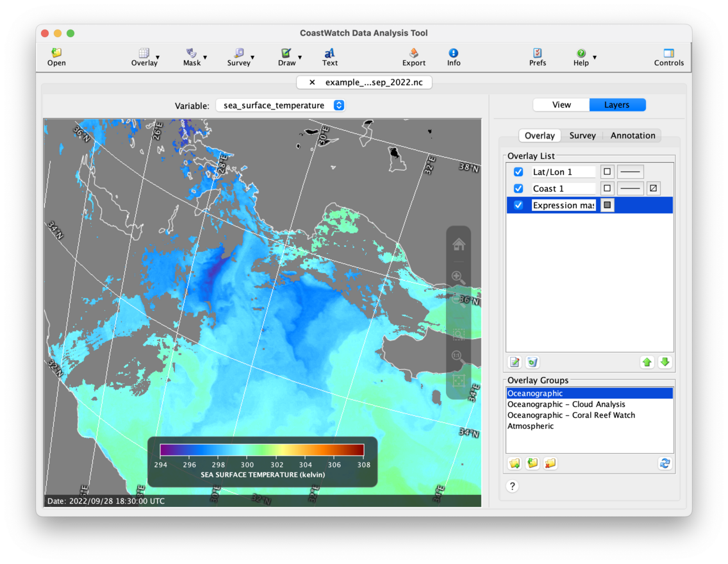The height and width of the screenshot is (564, 728).
Task: Open the Variable dropdown
Action: point(338,104)
